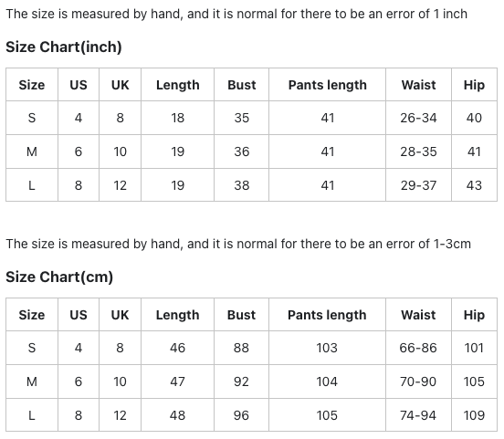Select the 29-37 waist cell

coord(418,185)
